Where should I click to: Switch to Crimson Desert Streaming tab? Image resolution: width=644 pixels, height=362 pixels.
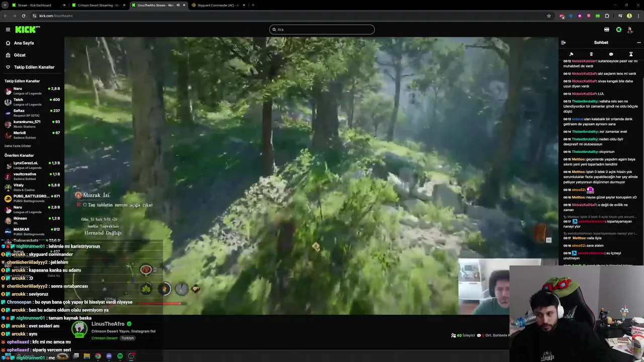(x=98, y=5)
